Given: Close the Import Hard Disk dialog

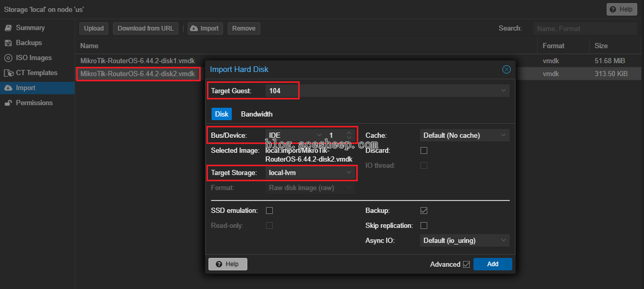Looking at the screenshot, I should click(x=507, y=69).
